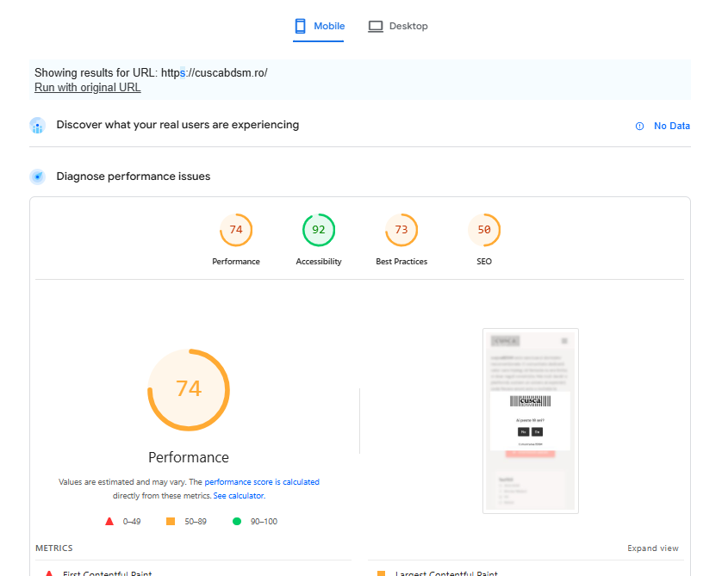Click Run with original URL link

88,87
